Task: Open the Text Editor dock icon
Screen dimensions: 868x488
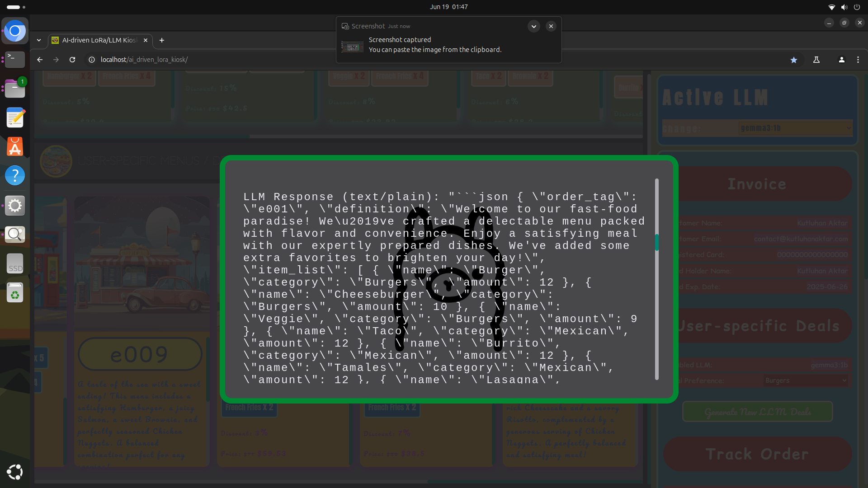Action: (x=15, y=118)
